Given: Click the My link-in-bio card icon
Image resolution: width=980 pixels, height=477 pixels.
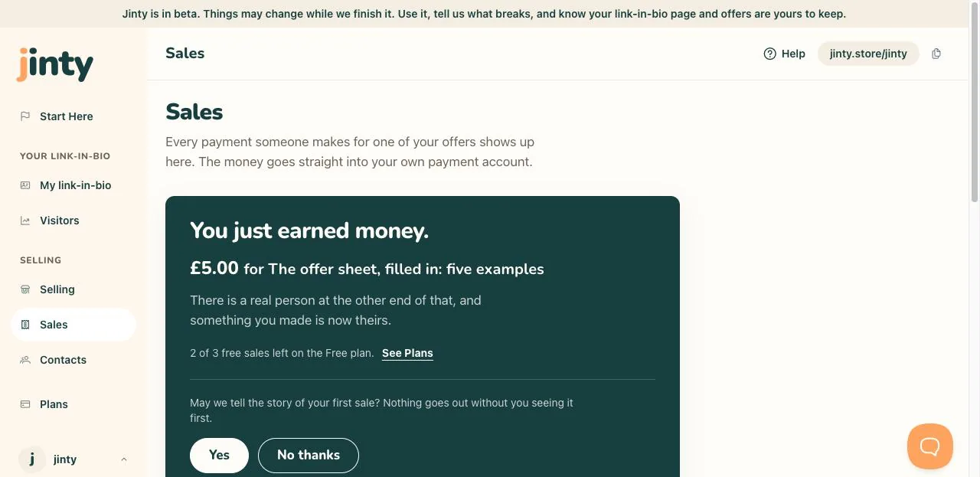Looking at the screenshot, I should click(x=25, y=185).
